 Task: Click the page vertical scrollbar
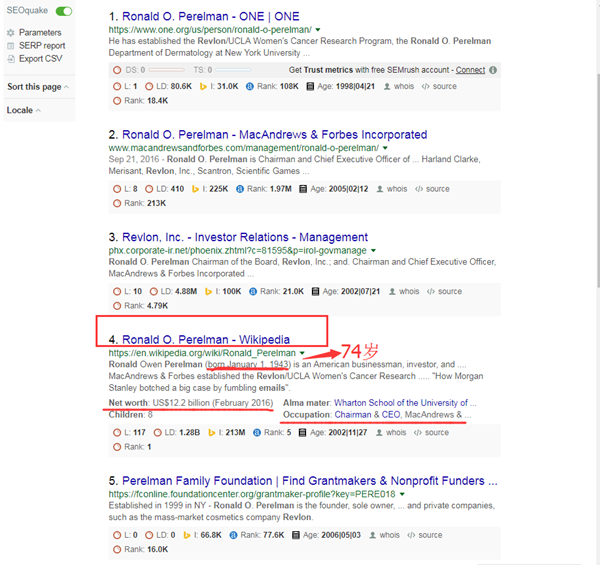tap(598, 180)
